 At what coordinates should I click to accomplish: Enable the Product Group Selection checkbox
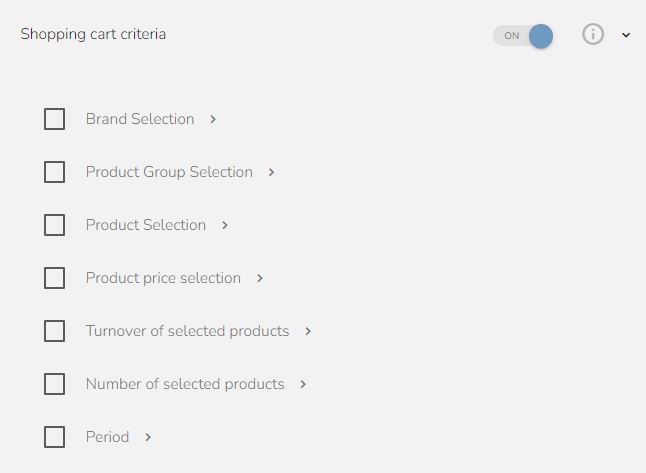pos(55,172)
